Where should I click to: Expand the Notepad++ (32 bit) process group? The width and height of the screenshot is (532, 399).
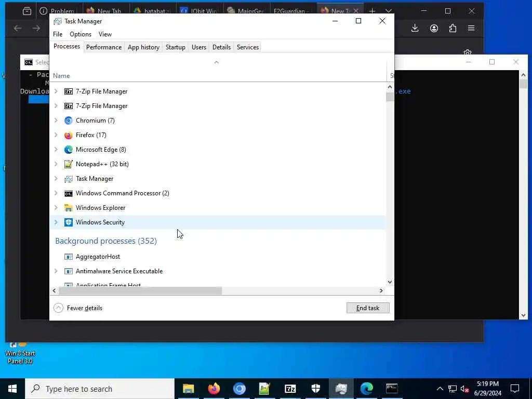tap(56, 164)
